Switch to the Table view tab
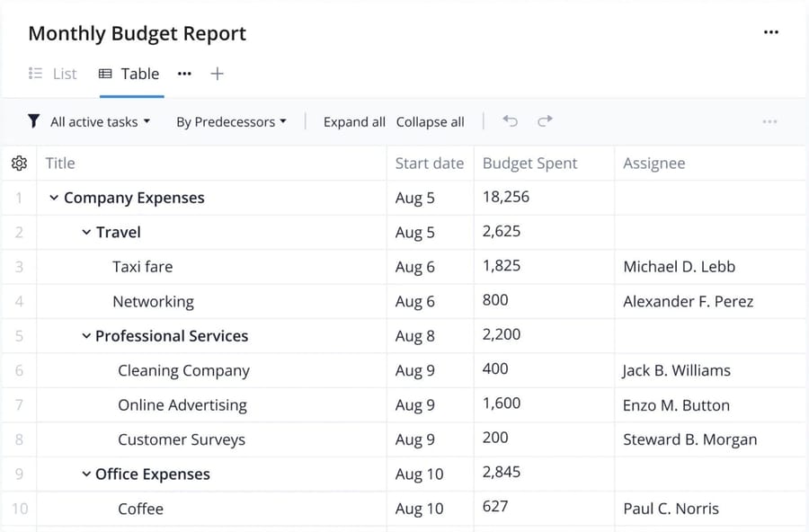This screenshot has height=532, width=809. pyautogui.click(x=129, y=74)
